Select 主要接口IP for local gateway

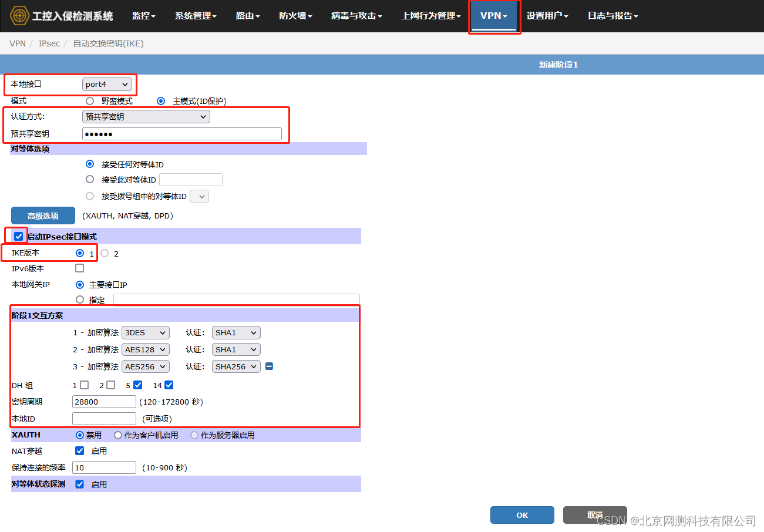pos(80,284)
